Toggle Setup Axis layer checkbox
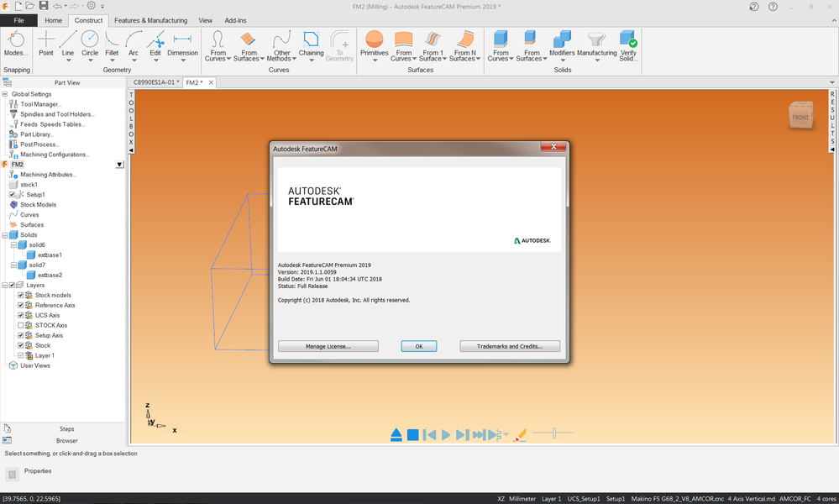This screenshot has height=504, width=839. (21, 335)
